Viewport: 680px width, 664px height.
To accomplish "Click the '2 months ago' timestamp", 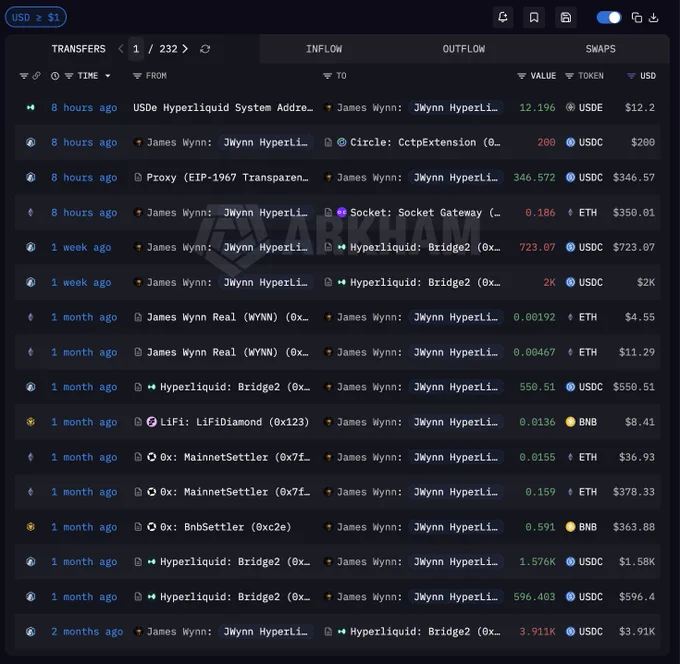I will 87,632.
